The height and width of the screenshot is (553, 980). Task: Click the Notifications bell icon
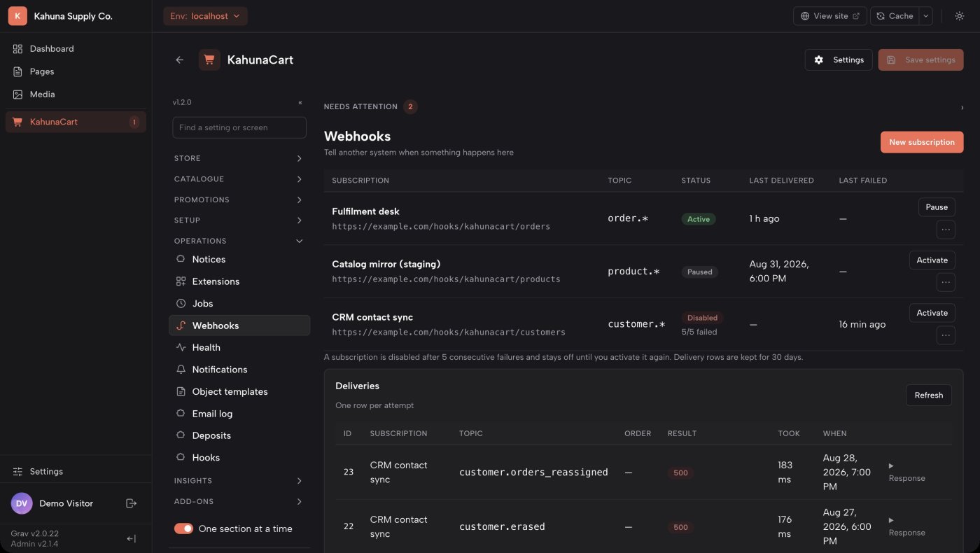tap(181, 370)
